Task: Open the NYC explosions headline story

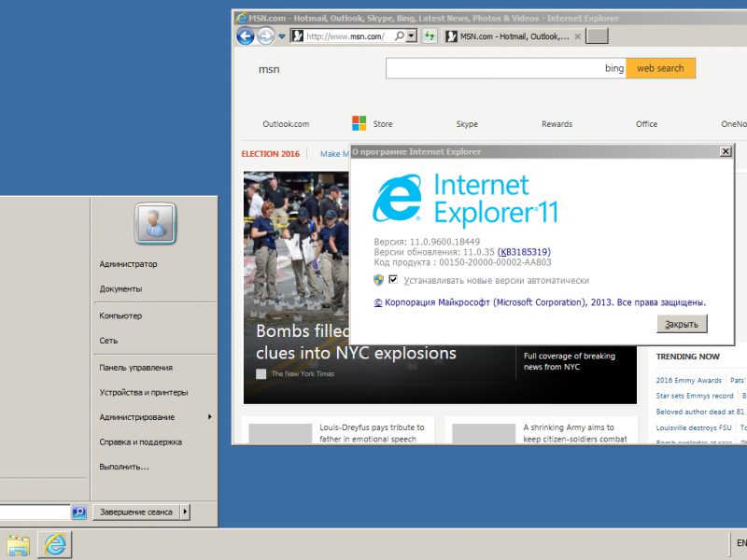Action: pos(356,342)
